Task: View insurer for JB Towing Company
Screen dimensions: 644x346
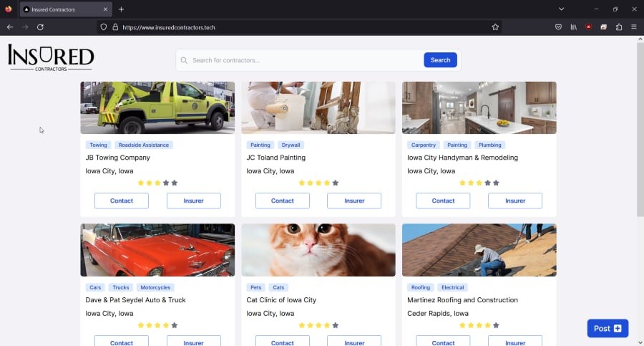Action: click(193, 201)
